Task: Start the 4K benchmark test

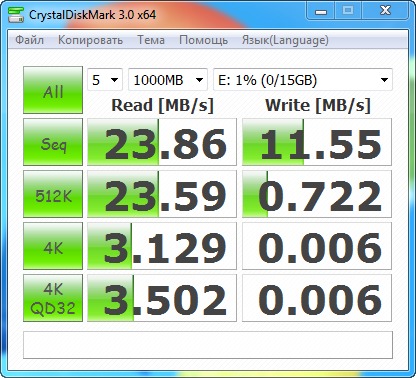Action: coord(53,246)
